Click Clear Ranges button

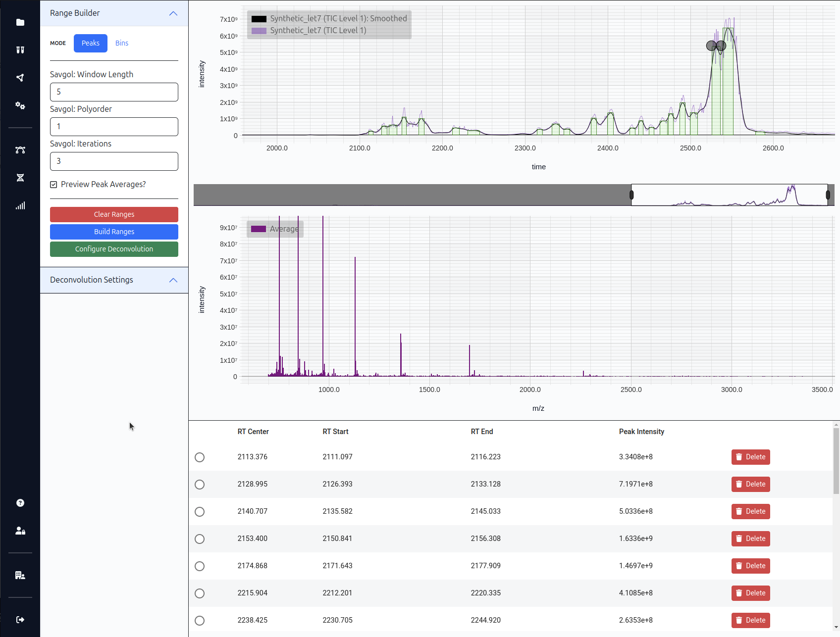coord(114,214)
